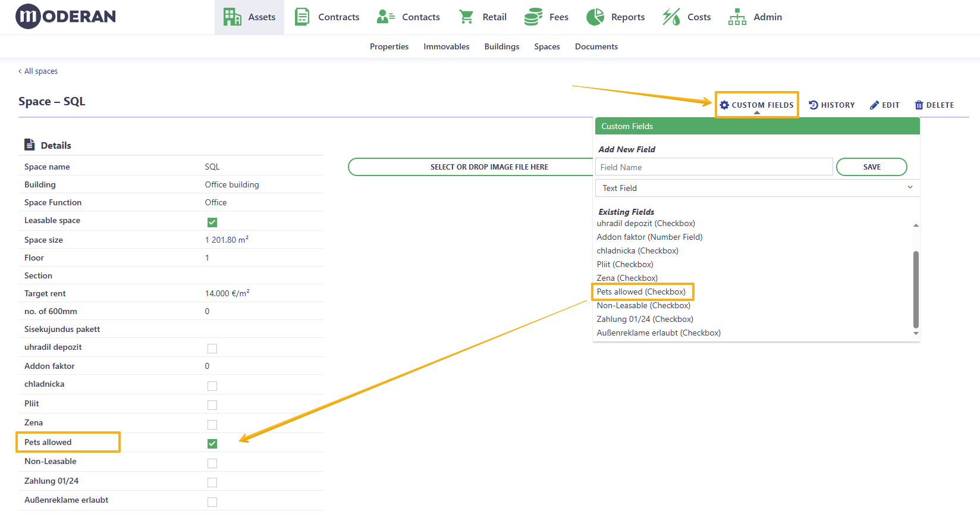Uncheck the Pets allowed checkbox
The image size is (980, 517).
point(212,444)
